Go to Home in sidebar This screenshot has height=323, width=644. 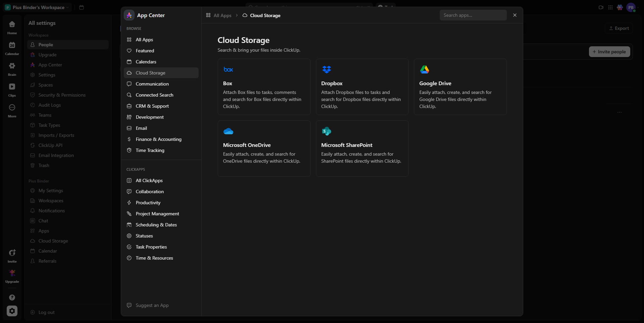pyautogui.click(x=12, y=28)
